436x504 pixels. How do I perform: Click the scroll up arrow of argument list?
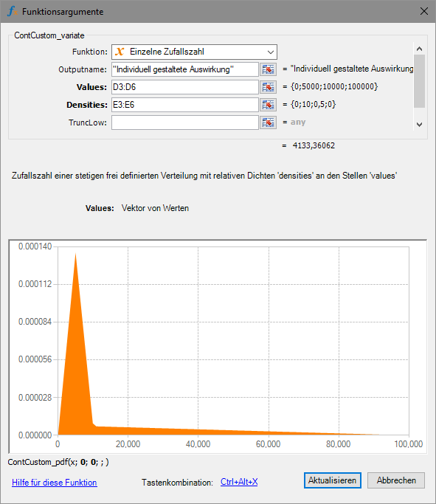point(419,49)
